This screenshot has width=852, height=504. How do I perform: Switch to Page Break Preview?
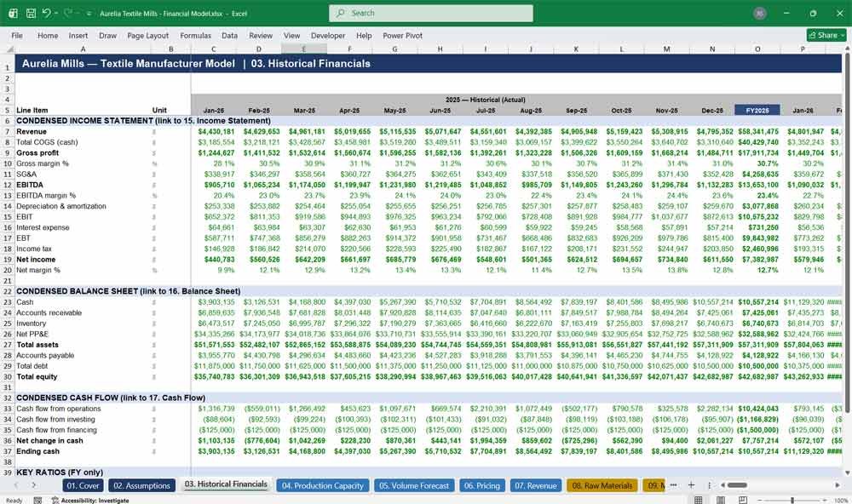743,500
